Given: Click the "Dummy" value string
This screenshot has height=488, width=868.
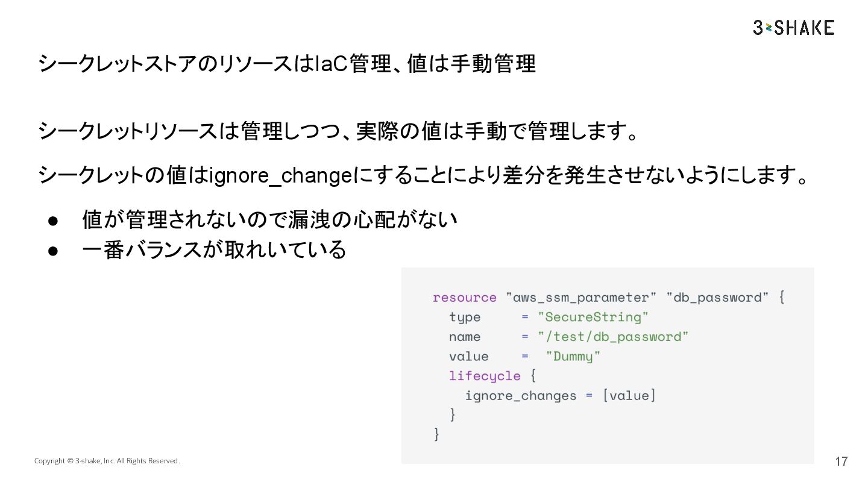Looking at the screenshot, I should click(x=573, y=356).
